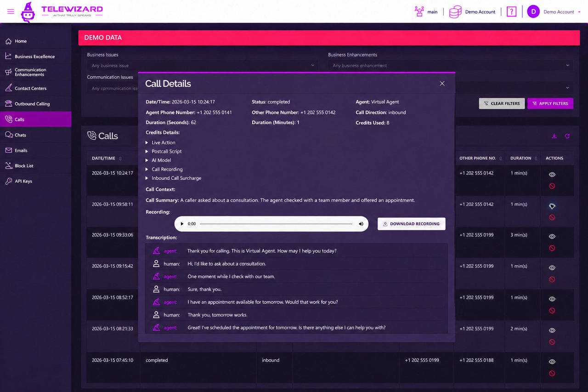View details of the 09:15:42 call
The height and width of the screenshot is (392, 588).
552,267
